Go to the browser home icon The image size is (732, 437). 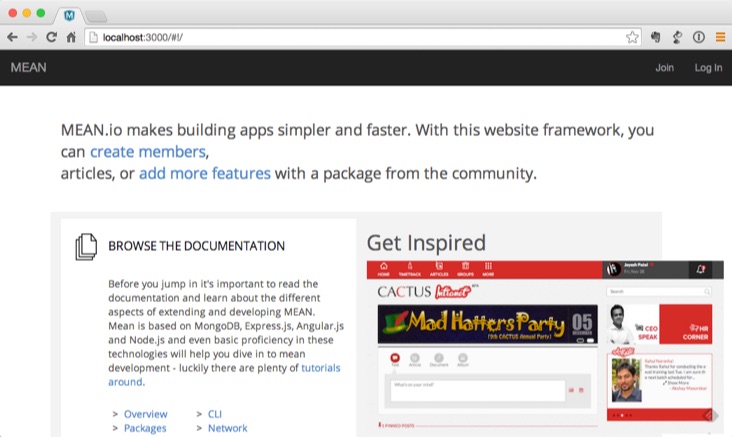pos(71,37)
